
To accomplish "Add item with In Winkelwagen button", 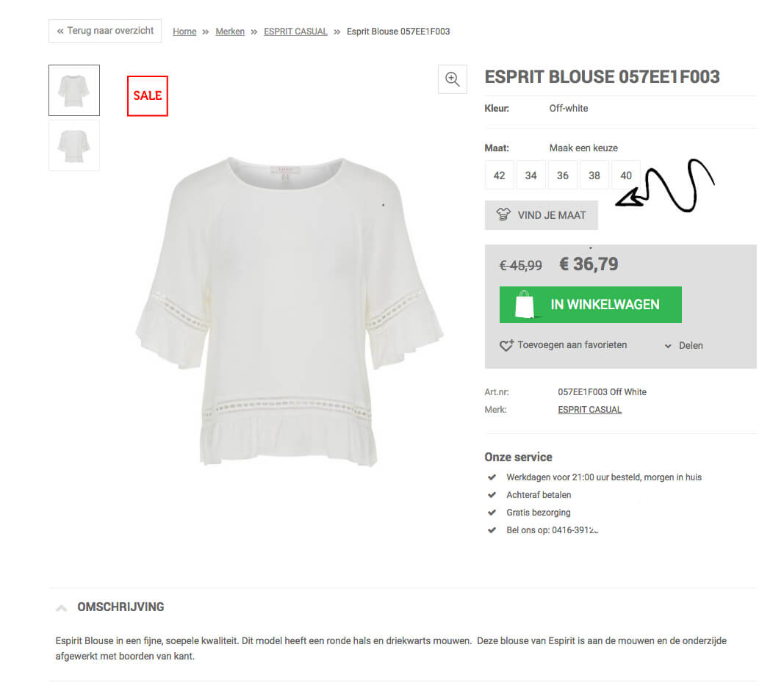I will pos(591,305).
